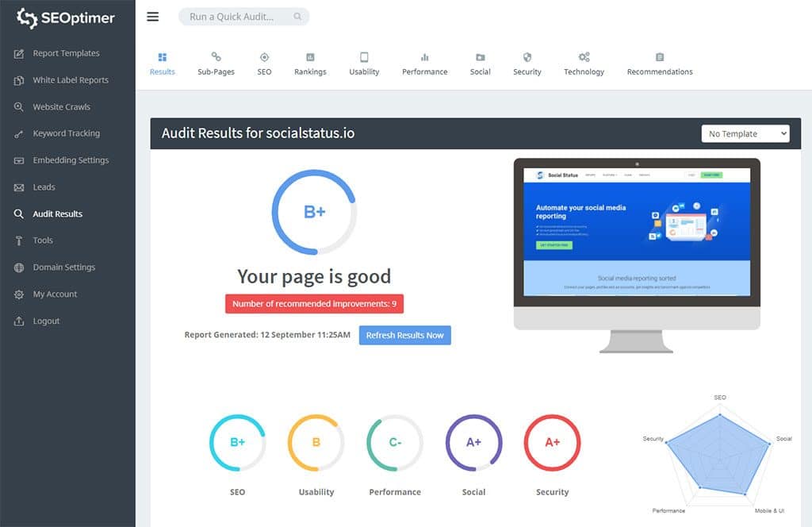
Task: Go to Domain Settings
Action: pos(64,267)
